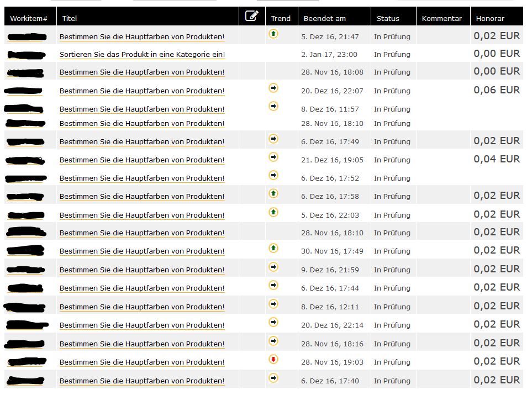Sort by the Honorar column header
Screen dimensions: 532x395
pos(490,18)
